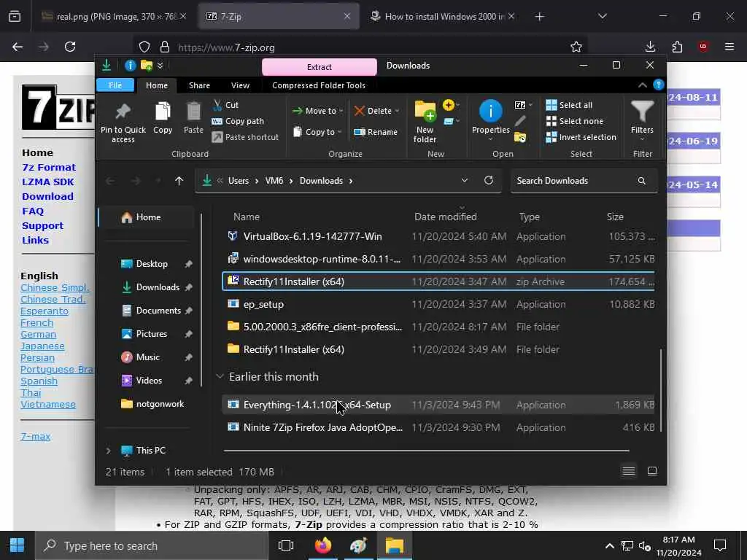Open Compressed Folder Tools tab

[319, 85]
